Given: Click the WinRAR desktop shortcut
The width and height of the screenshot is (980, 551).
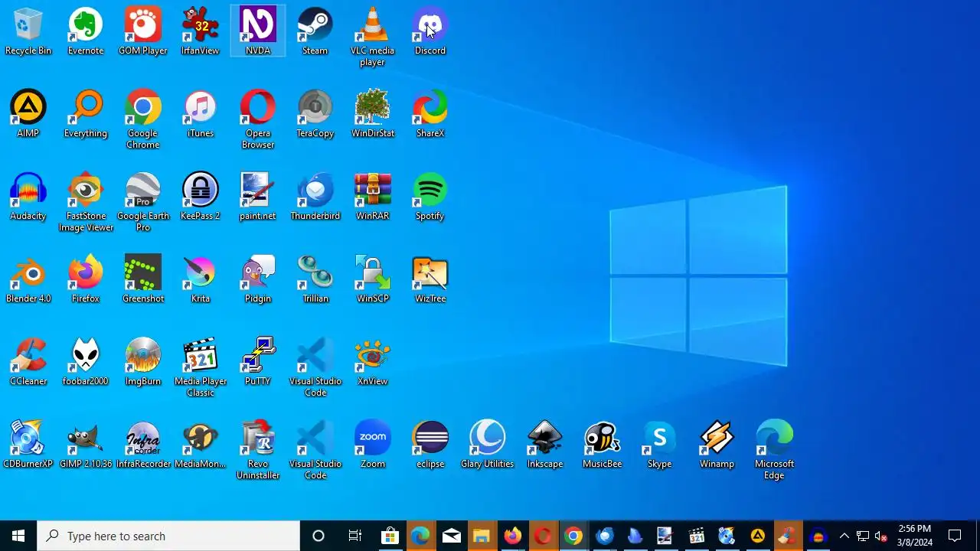Looking at the screenshot, I should click(x=373, y=197).
